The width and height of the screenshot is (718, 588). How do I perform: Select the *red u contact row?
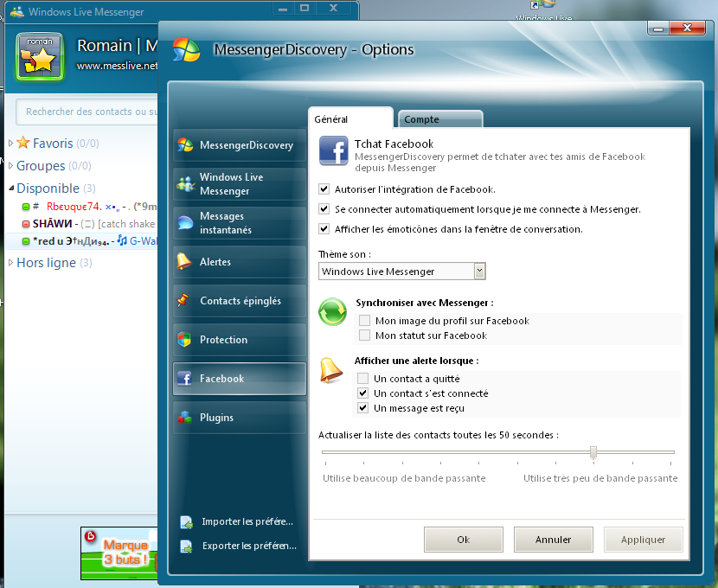click(81, 240)
